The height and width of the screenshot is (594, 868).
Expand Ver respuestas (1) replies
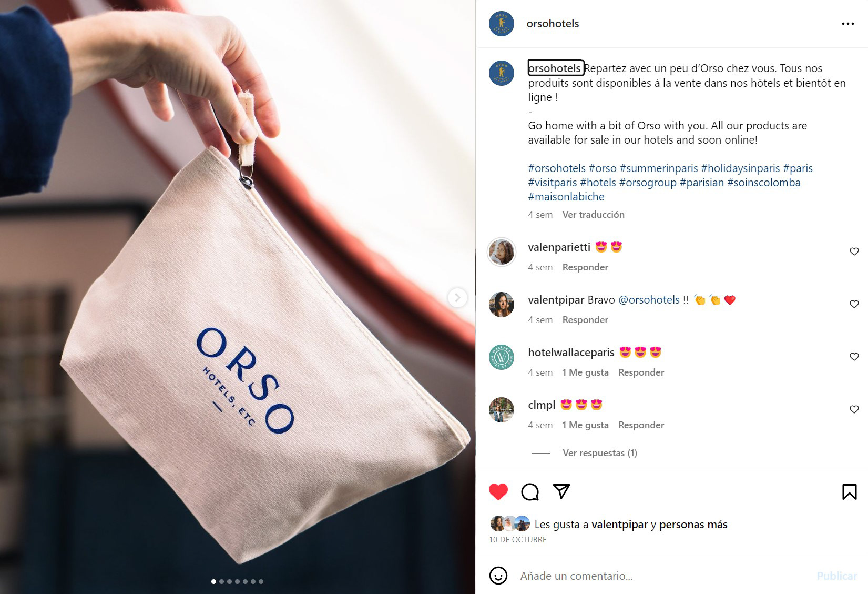599,453
